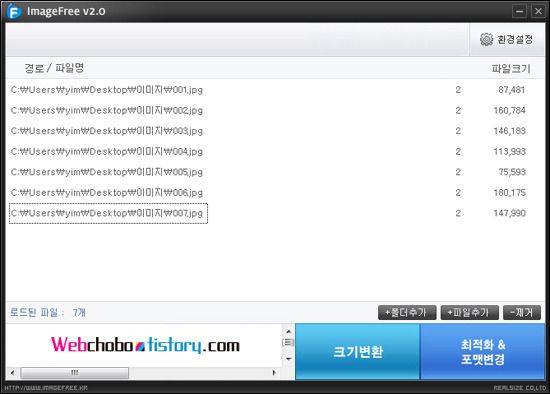Click the horizontal scrollbar thumb
This screenshot has width=550, height=394.
click(x=74, y=373)
